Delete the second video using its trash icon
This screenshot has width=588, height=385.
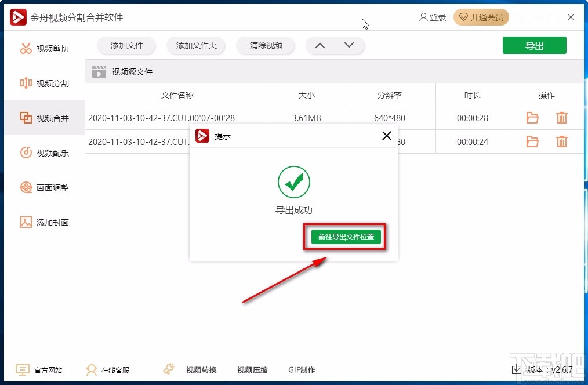pos(561,141)
